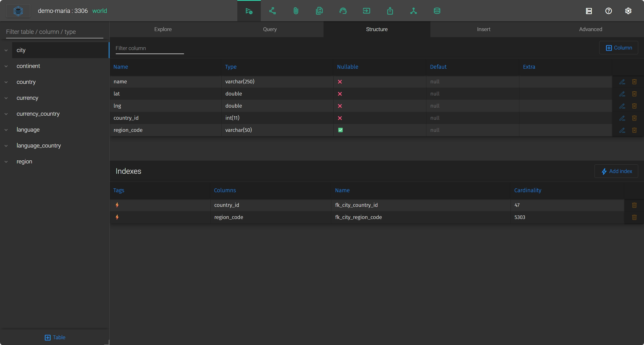Image resolution: width=644 pixels, height=345 pixels.
Task: Click the Add index button
Action: pos(616,171)
